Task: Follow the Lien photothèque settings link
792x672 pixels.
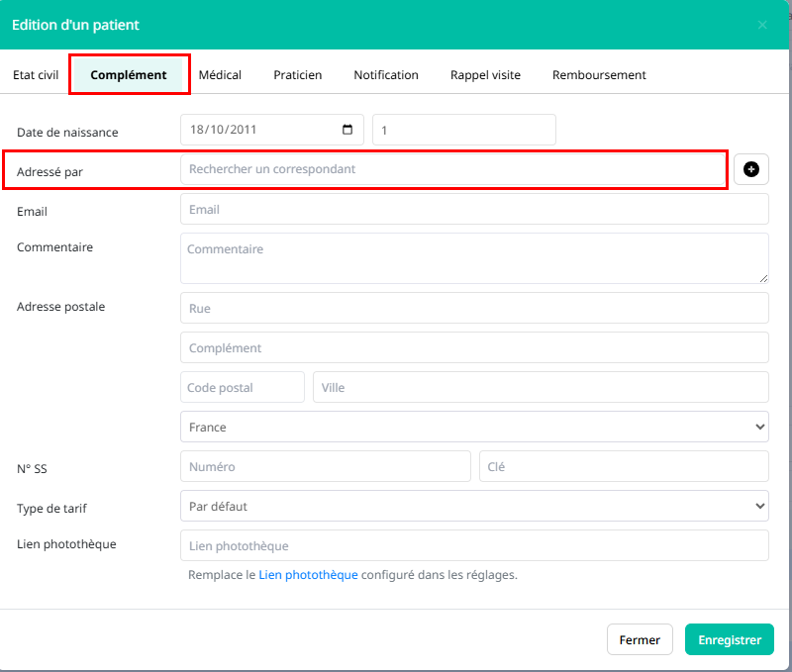Action: click(308, 575)
